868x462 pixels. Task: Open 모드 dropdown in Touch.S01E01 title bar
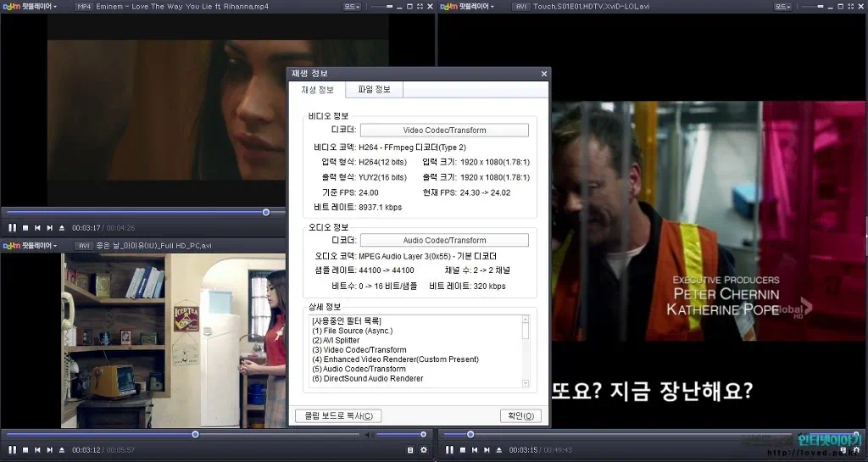click(782, 7)
